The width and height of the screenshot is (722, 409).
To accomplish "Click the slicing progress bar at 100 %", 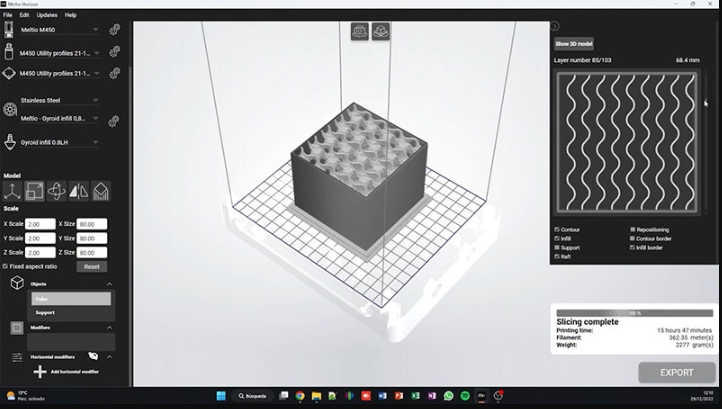I will click(635, 313).
